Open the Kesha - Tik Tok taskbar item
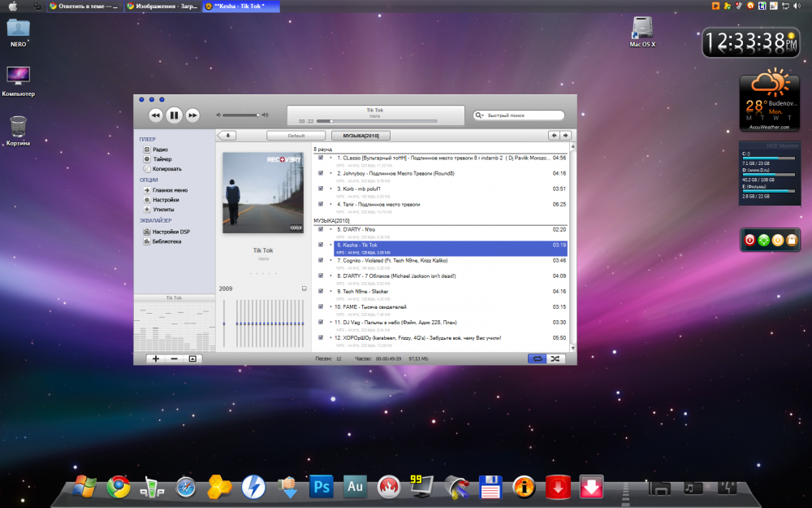 tap(241, 7)
